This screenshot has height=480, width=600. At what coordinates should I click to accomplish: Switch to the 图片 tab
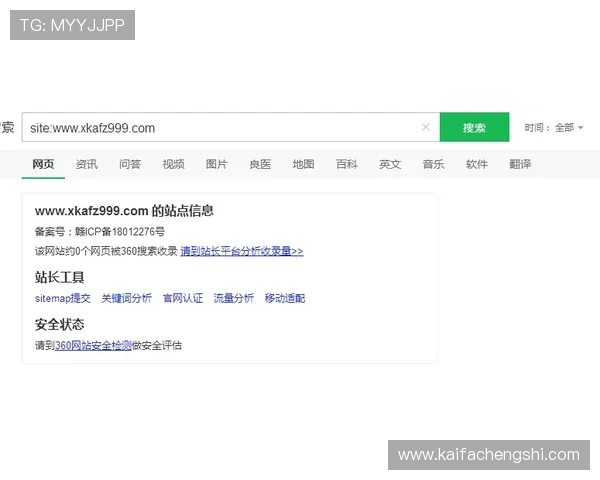click(x=217, y=164)
